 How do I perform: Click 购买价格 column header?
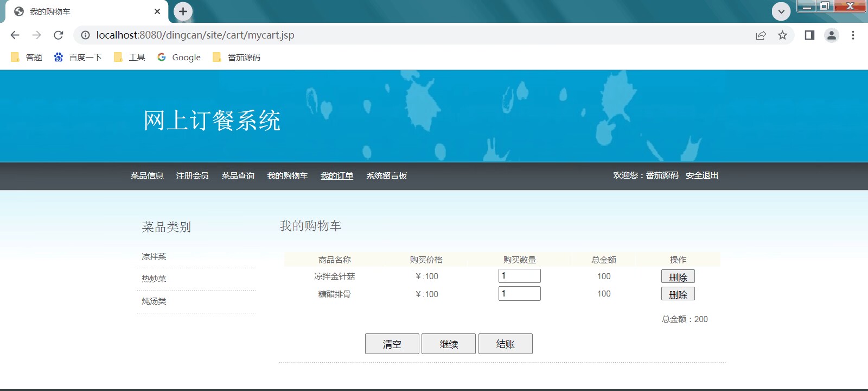426,260
